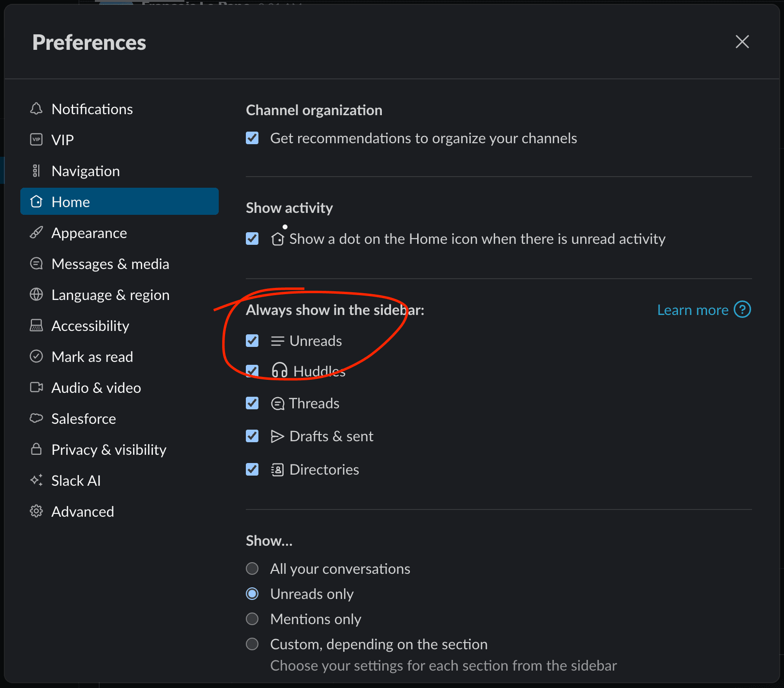Uncheck Get recommendations to organize your channels
Viewport: 784px width, 688px height.
252,138
